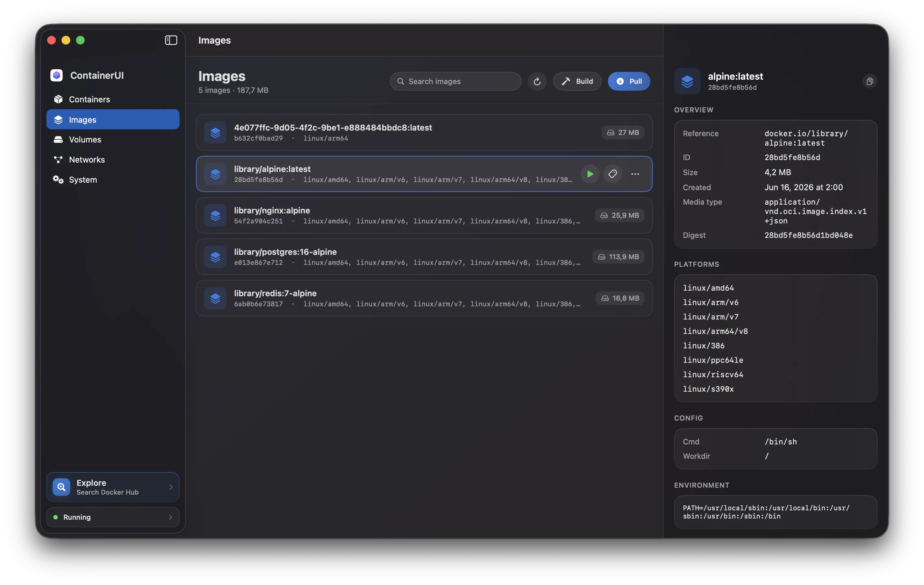Image resolution: width=924 pixels, height=585 pixels.
Task: Click the docker.io/library/alpine:latest reference value
Action: (x=806, y=138)
